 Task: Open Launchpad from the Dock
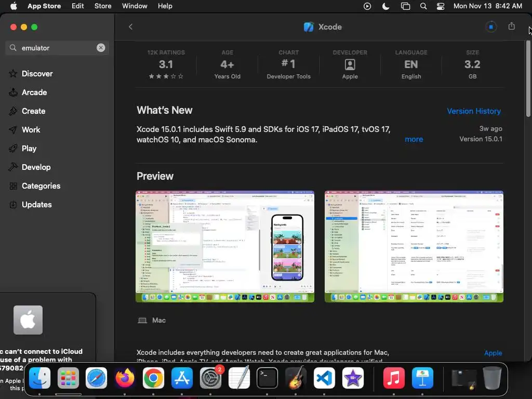tap(68, 378)
